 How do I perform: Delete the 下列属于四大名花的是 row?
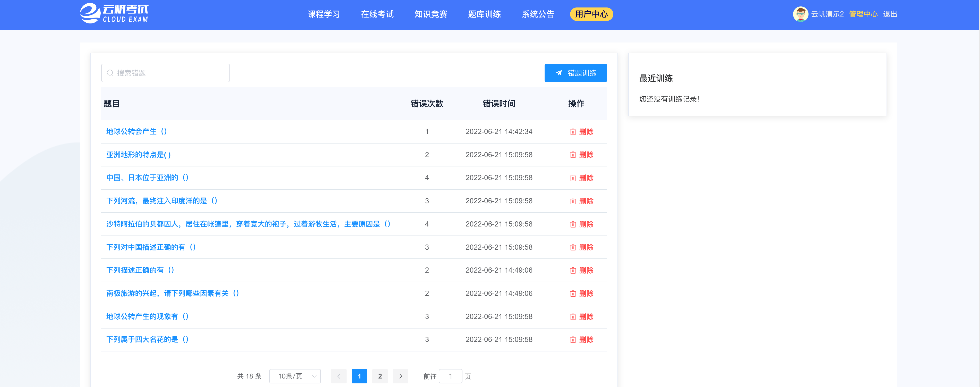point(581,339)
